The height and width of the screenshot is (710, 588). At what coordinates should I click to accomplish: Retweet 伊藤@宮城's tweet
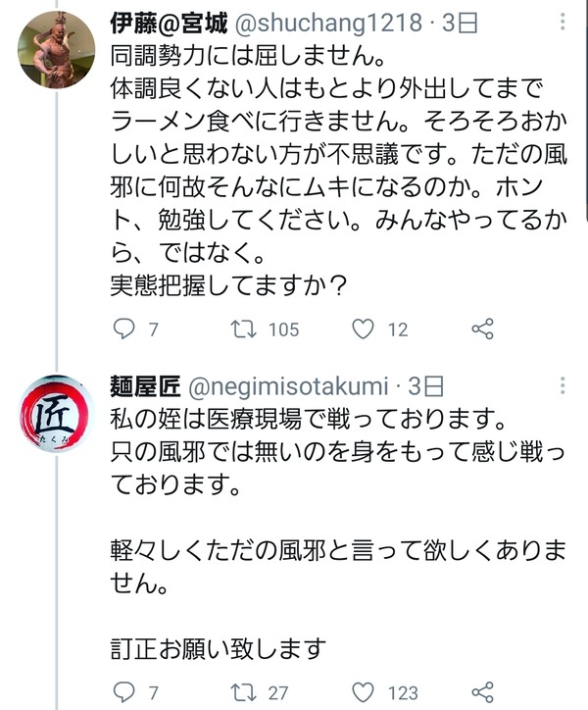point(243,330)
